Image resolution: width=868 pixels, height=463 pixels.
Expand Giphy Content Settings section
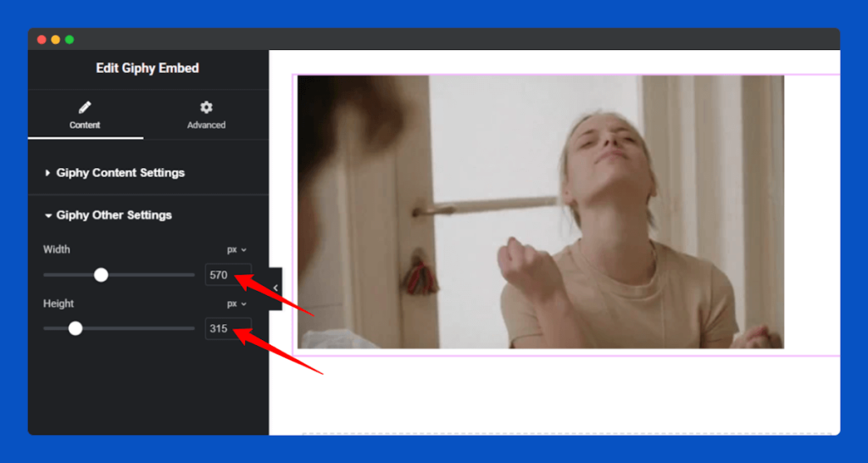(x=114, y=173)
